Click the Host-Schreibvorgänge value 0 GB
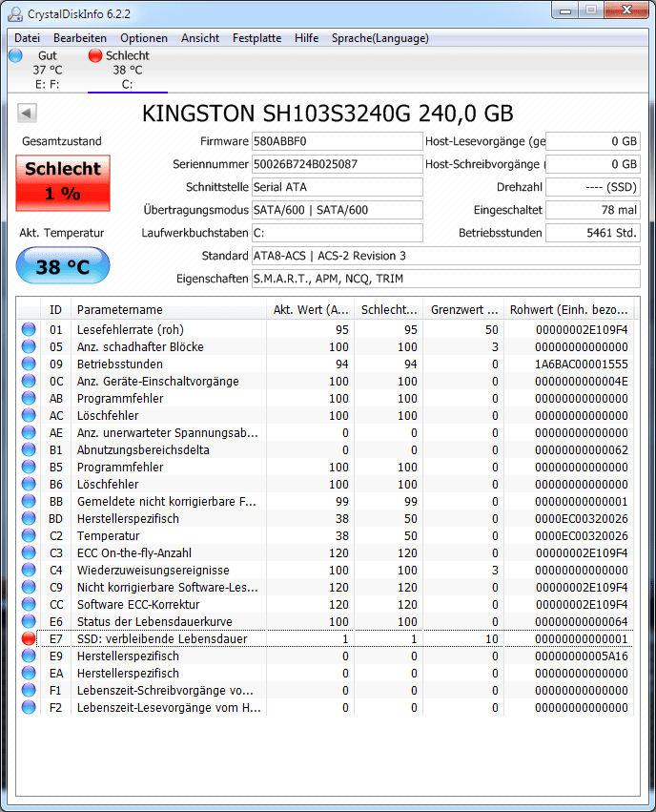The width and height of the screenshot is (656, 812). [x=593, y=164]
